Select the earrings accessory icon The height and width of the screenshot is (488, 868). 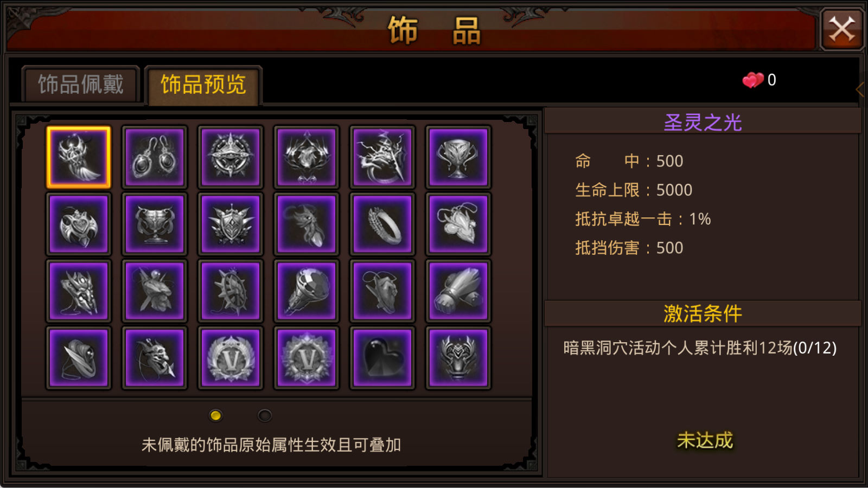click(155, 157)
